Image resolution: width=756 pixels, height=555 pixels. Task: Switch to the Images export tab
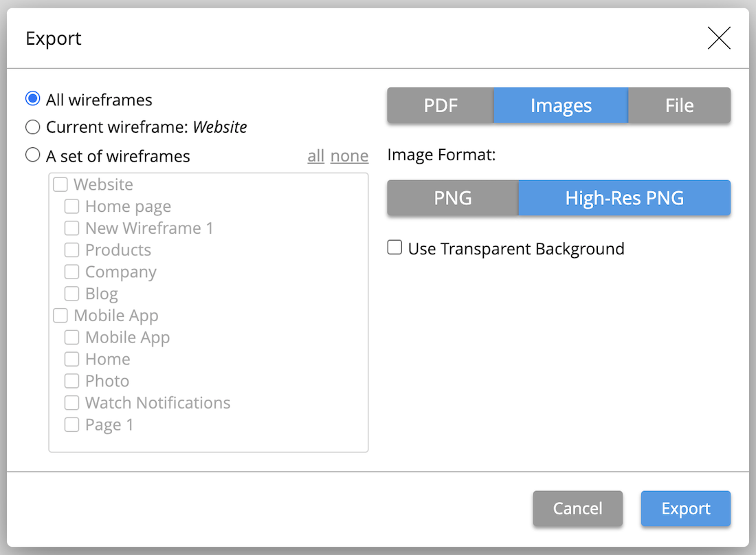click(561, 106)
